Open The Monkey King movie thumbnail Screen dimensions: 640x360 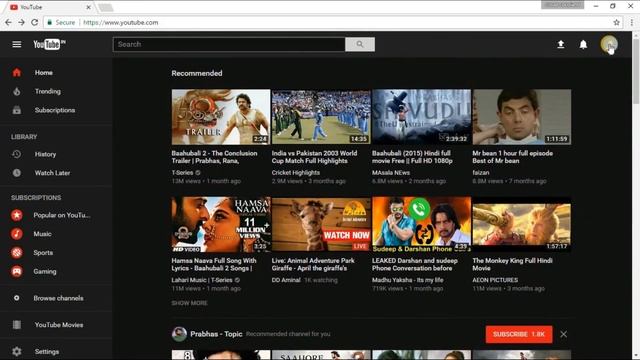pos(522,224)
